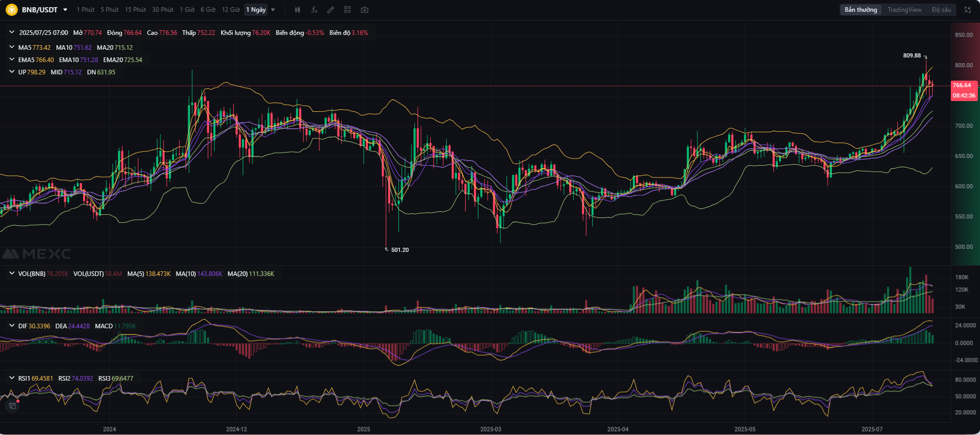Click the 2025-07 date axis label
The height and width of the screenshot is (435, 980).
[872, 429]
